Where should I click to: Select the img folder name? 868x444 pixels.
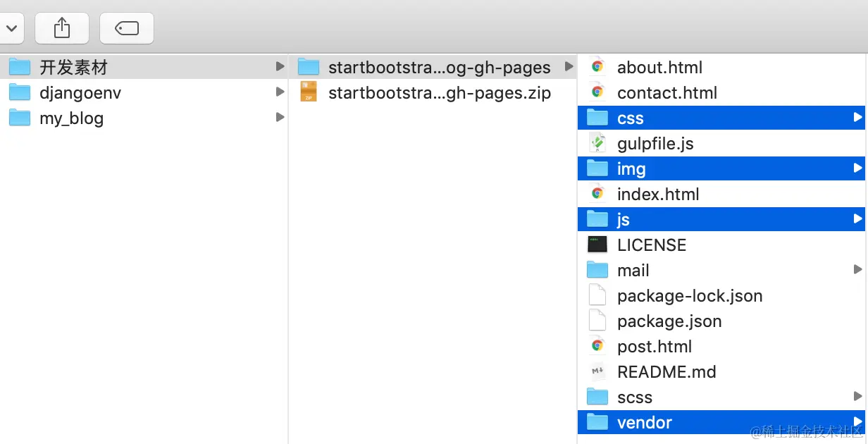click(631, 169)
